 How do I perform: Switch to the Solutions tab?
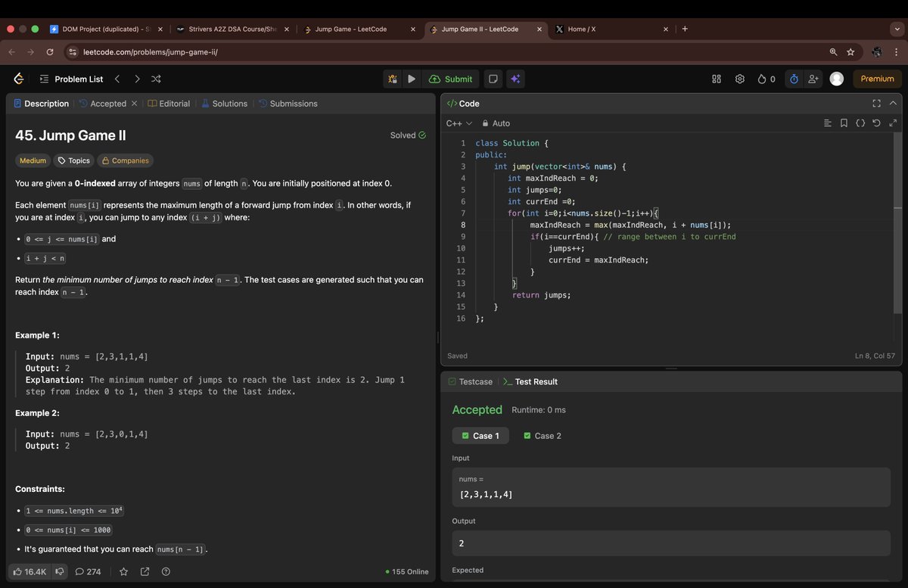pos(224,104)
